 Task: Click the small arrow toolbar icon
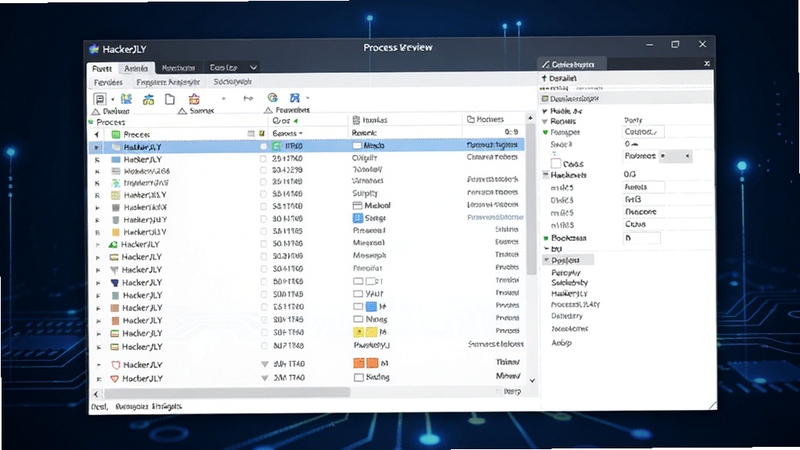248,98
